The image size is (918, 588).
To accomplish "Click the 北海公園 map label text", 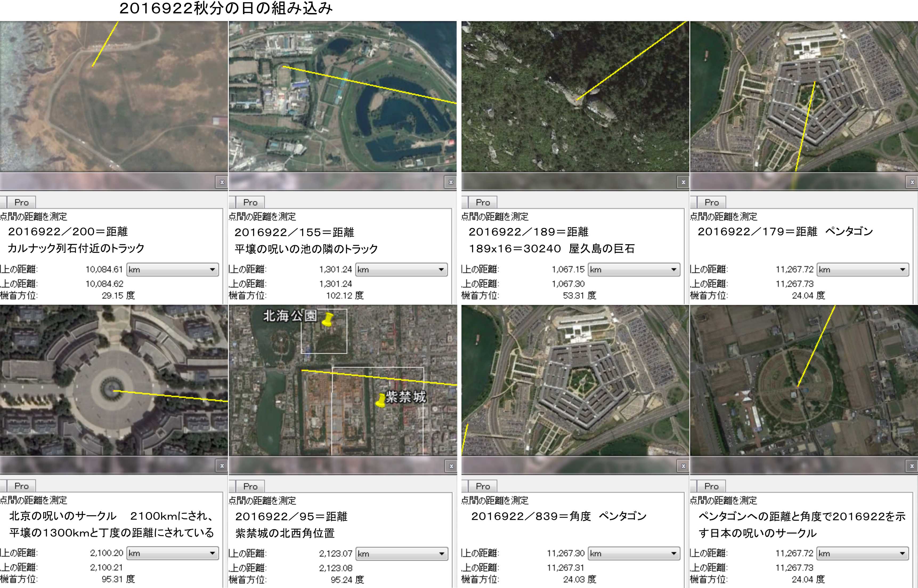I will pos(290,316).
